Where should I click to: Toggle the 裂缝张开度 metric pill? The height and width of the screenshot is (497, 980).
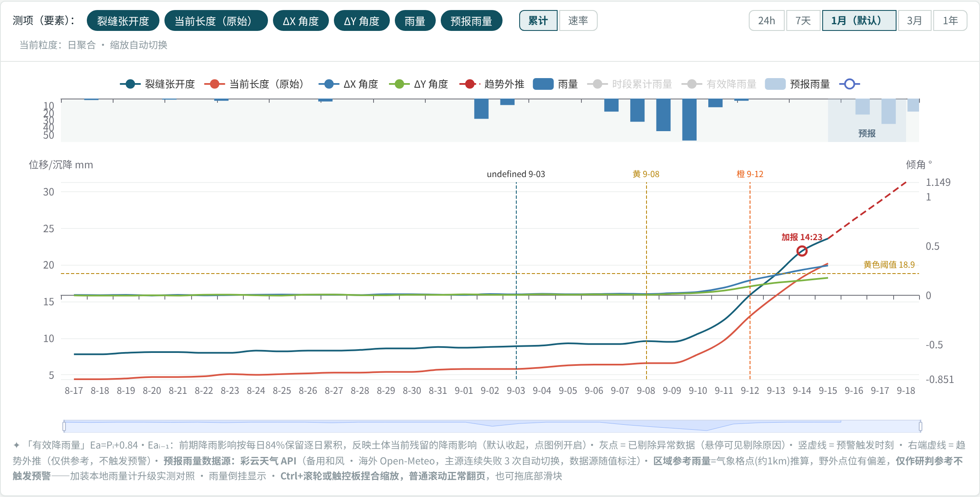123,21
